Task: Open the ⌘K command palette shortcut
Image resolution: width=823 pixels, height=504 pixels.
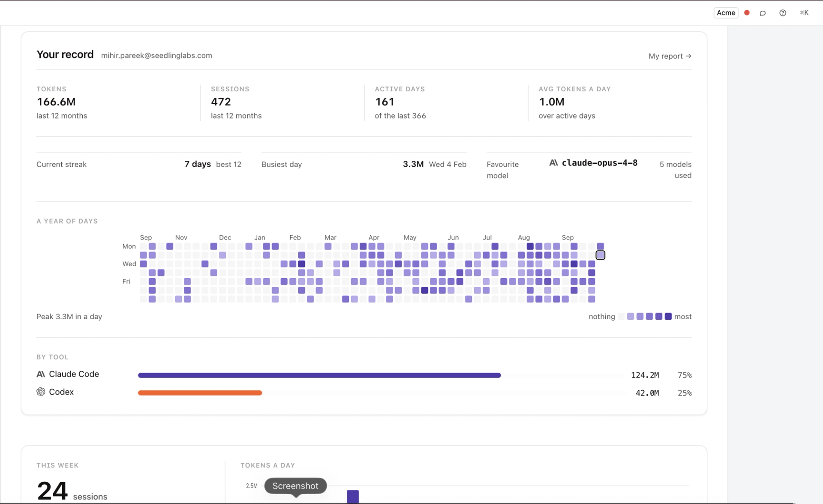Action: click(x=804, y=13)
